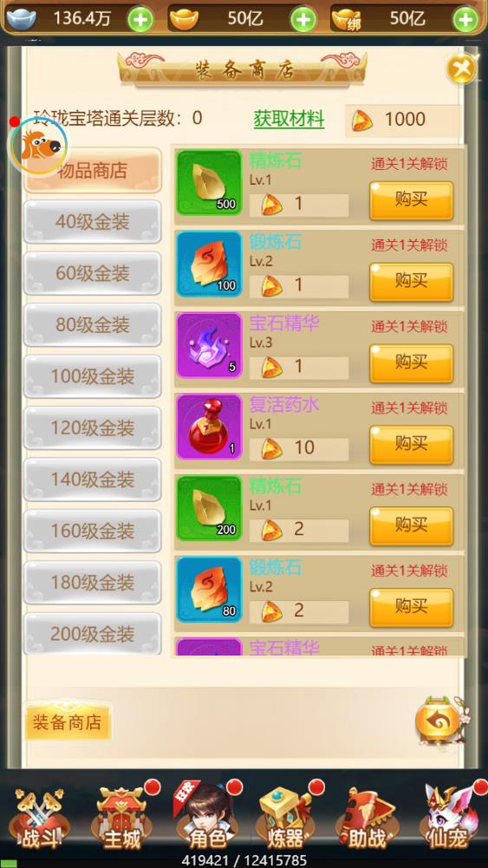Switch to the 100级金装 tab
The height and width of the screenshot is (868, 488).
93,376
